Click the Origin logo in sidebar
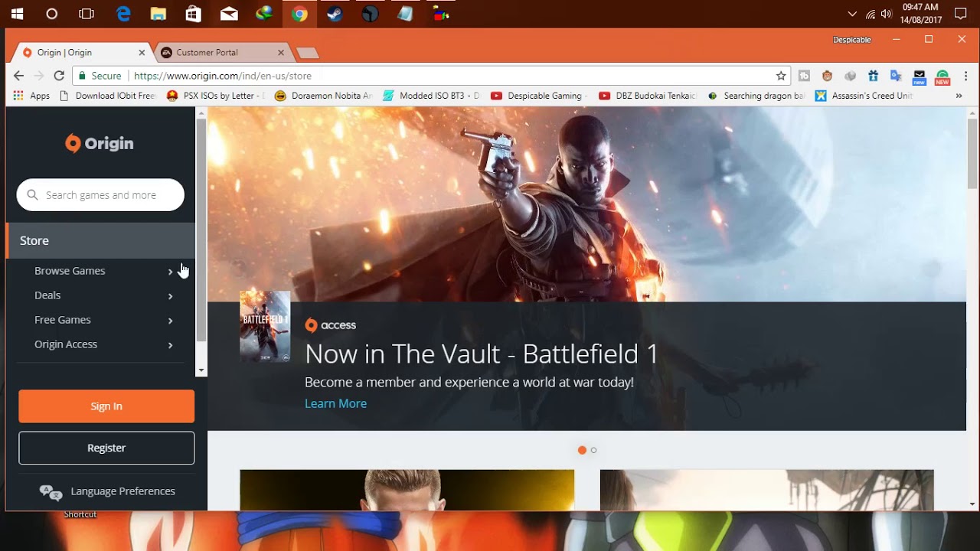The image size is (980, 551). click(100, 143)
